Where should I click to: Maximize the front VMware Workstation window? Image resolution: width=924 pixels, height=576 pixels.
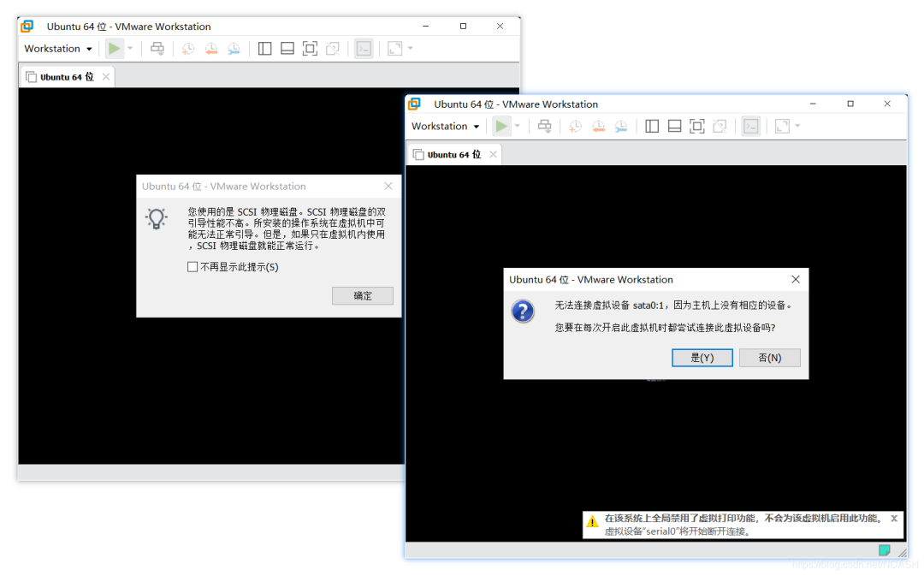click(850, 104)
